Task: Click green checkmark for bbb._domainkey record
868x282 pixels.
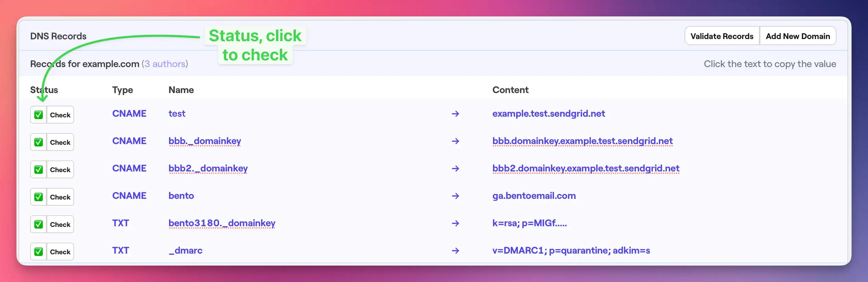Action: [39, 142]
